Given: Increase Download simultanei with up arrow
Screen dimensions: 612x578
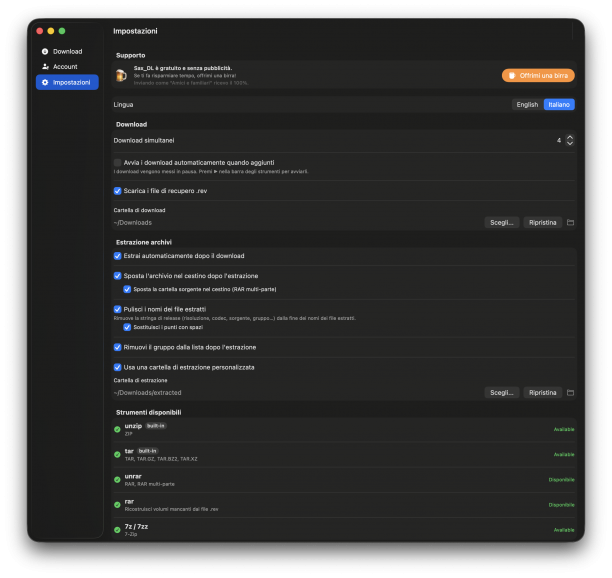Looking at the screenshot, I should coord(570,137).
